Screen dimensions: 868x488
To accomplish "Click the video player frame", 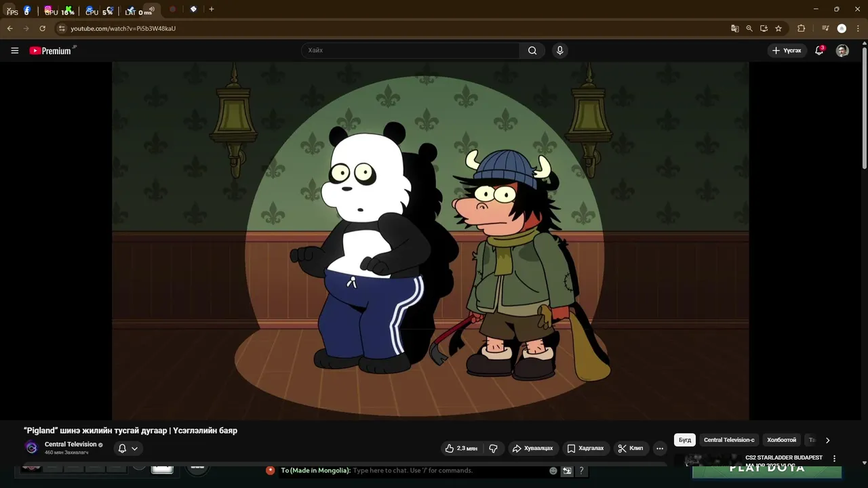I will point(431,241).
